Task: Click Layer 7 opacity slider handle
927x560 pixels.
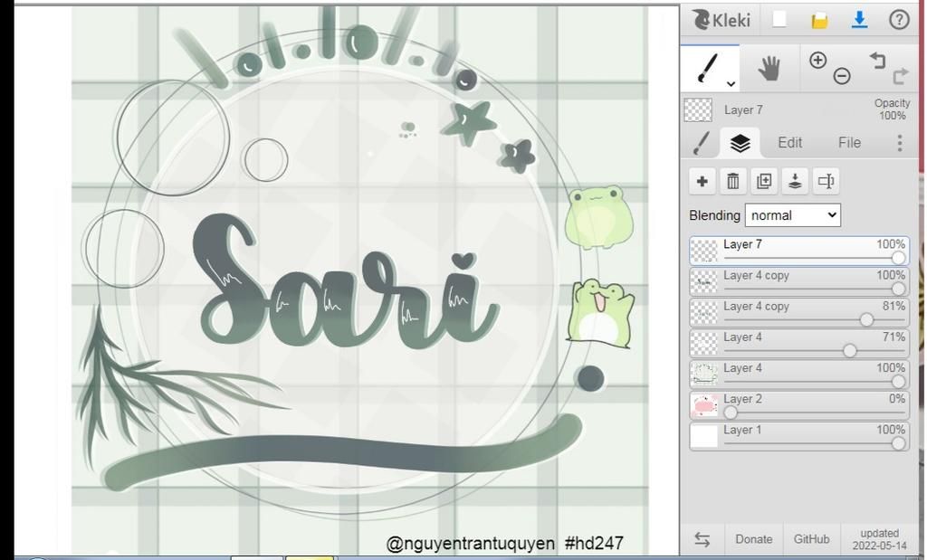Action: [x=898, y=258]
